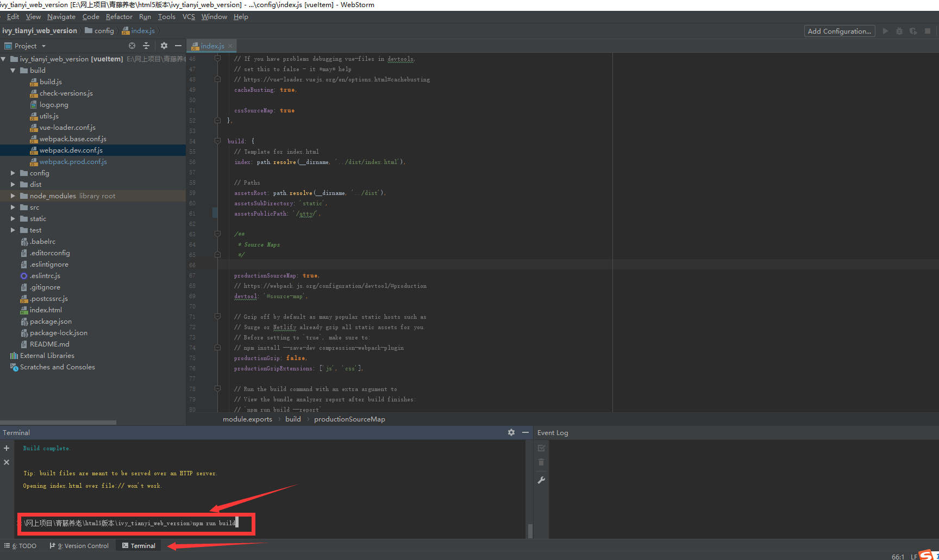Select webpack.dev.conf.js file
The width and height of the screenshot is (939, 560).
[71, 150]
